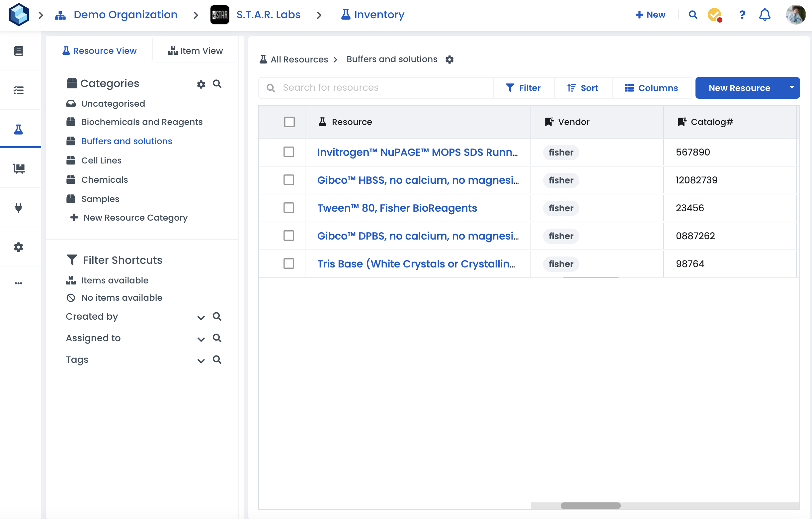812x519 pixels.
Task: Click the horizontal table scrollbar thumb
Action: coord(590,505)
